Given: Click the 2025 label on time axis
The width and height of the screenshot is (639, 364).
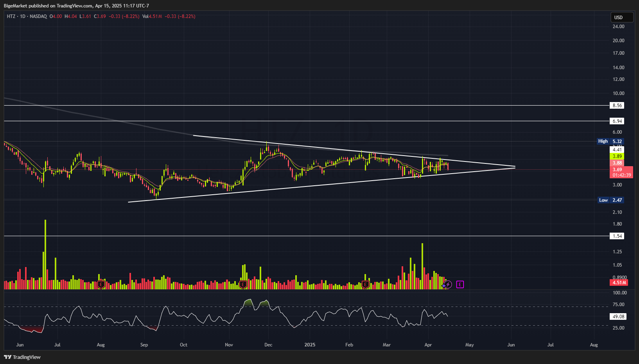Looking at the screenshot, I should tap(310, 345).
